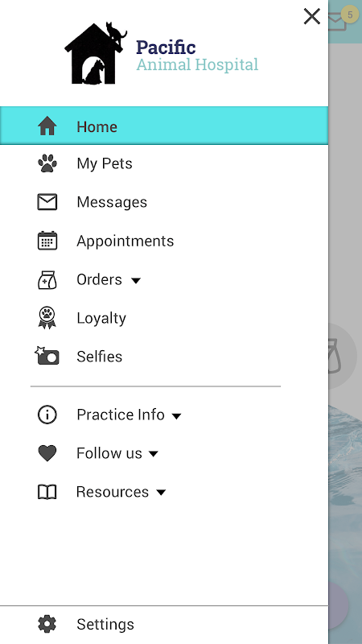
Task: Click the open book Resources icon
Action: click(x=47, y=492)
